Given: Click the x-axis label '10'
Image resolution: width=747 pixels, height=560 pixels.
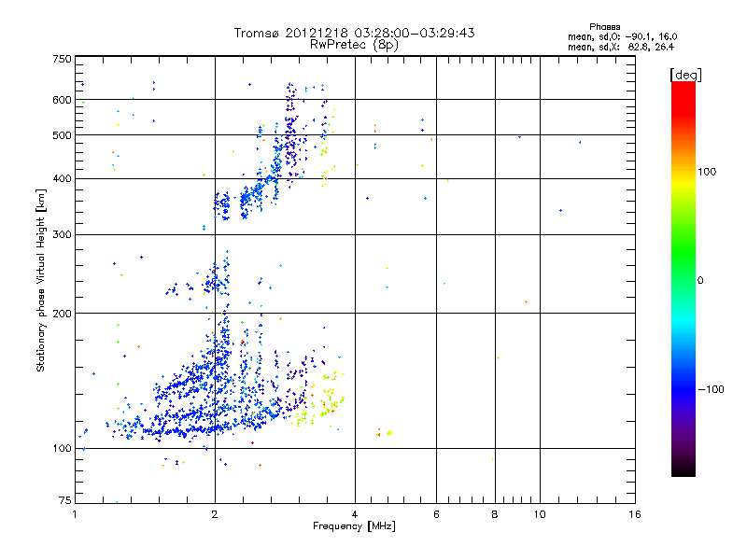Looking at the screenshot, I should tap(540, 514).
